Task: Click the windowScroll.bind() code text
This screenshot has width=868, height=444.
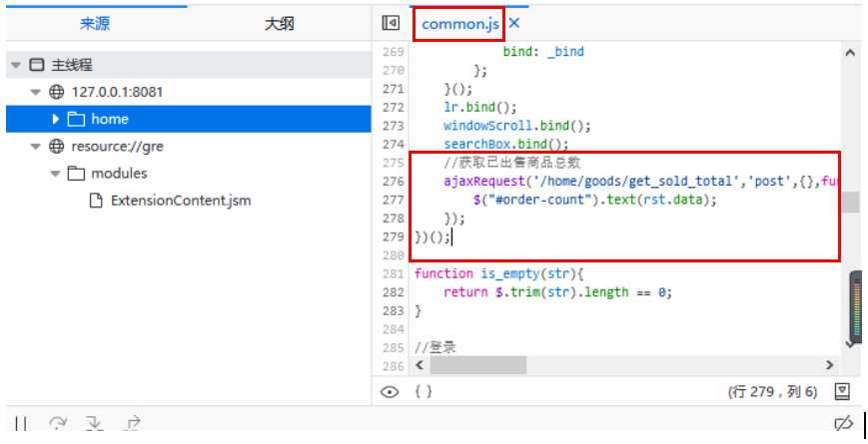Action: [x=517, y=126]
